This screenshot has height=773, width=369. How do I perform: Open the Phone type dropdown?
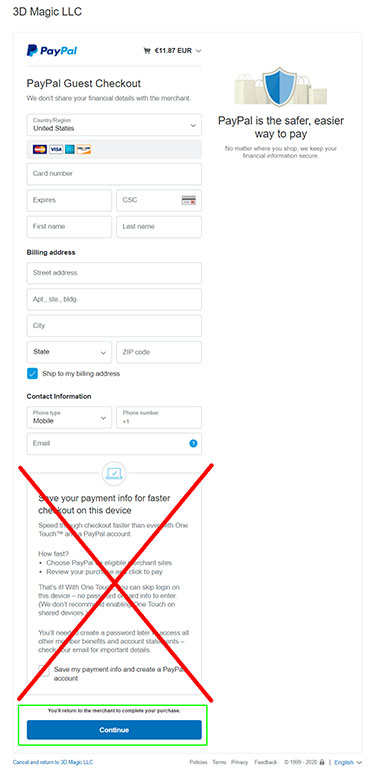coord(69,417)
